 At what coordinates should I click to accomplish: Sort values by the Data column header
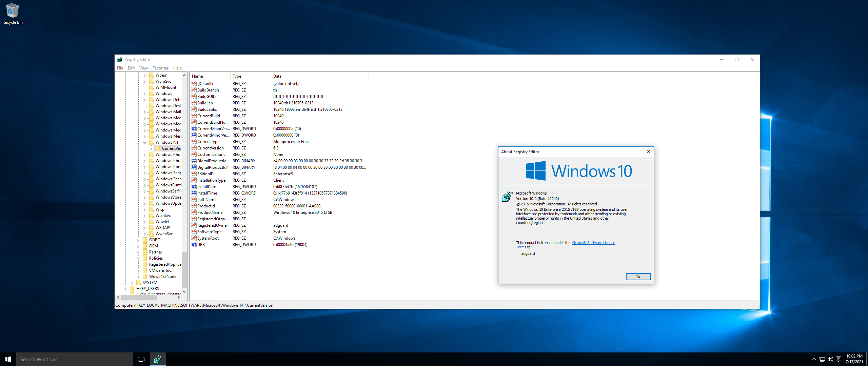pyautogui.click(x=320, y=76)
